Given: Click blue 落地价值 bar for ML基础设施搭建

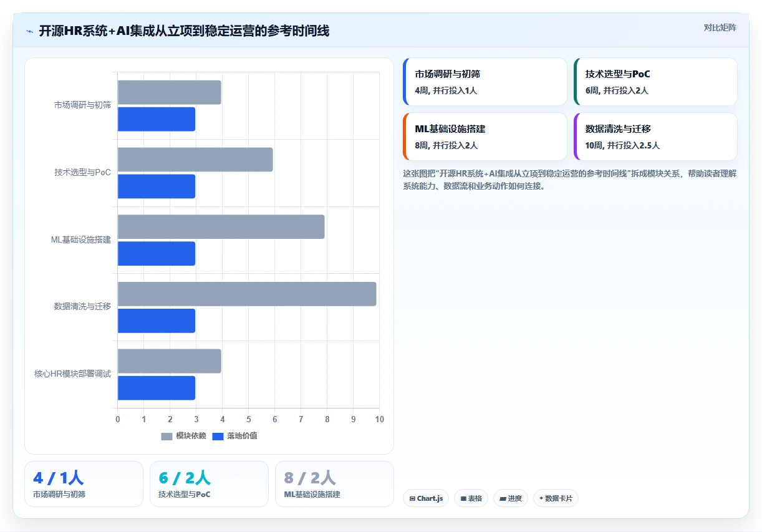Looking at the screenshot, I should [x=157, y=253].
